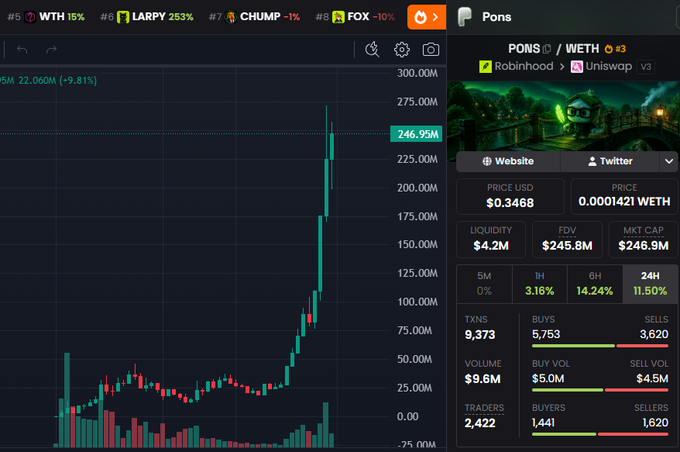Click the LIQUIDITY $4.2M box

pos(491,239)
